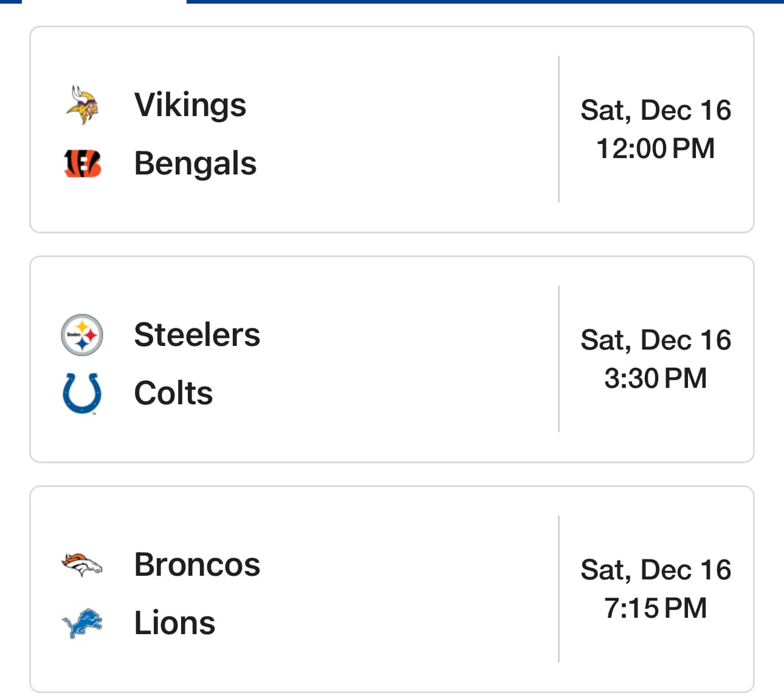Select the Steelers team name
Image resolution: width=784 pixels, height=698 pixels.
(197, 335)
